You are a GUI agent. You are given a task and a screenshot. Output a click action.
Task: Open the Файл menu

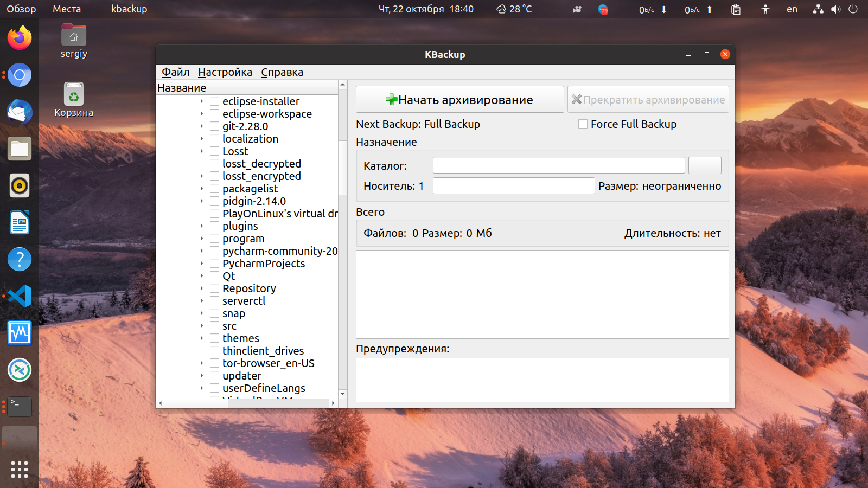coord(175,72)
